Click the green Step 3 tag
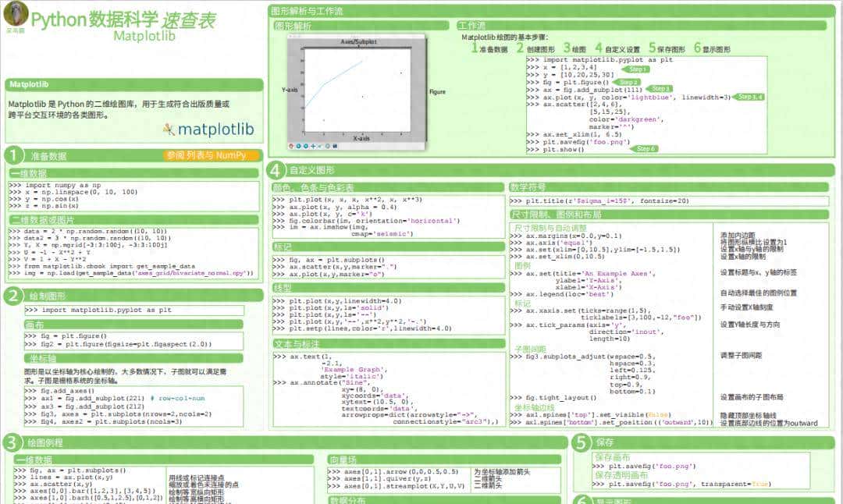Viewport: 843px width, 504px height. (x=659, y=89)
